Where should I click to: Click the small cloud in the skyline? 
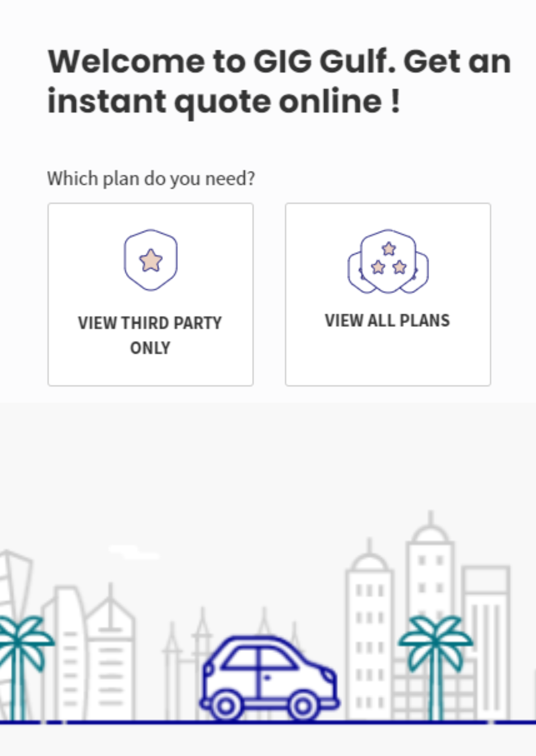(134, 551)
